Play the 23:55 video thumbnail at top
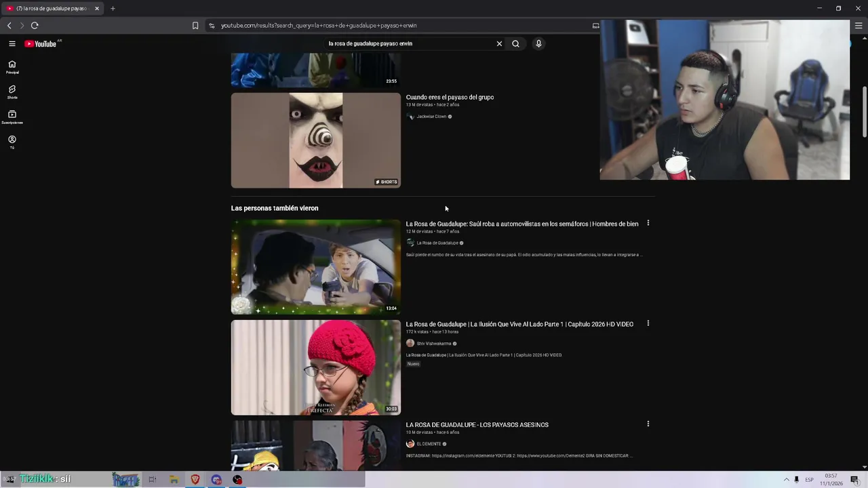Viewport: 868px width, 488px height. [316, 70]
